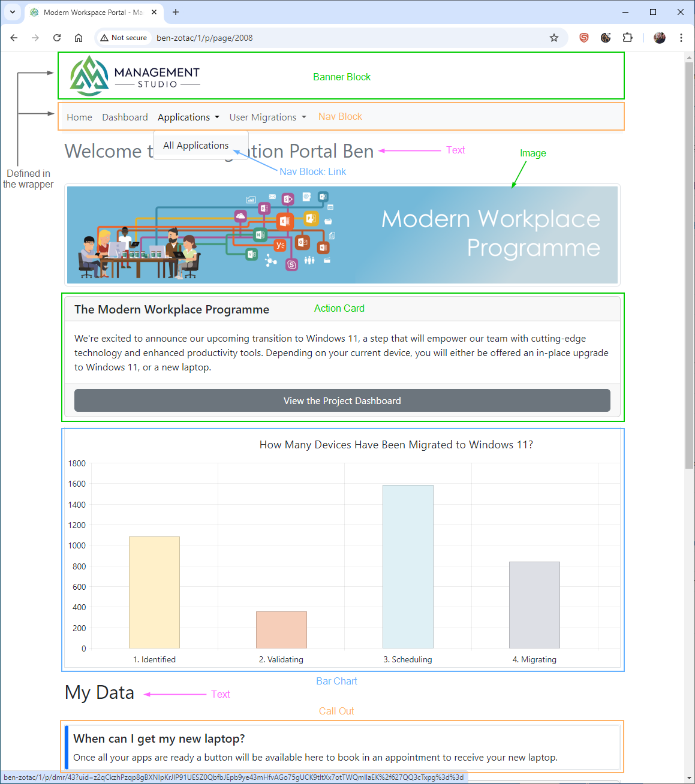
Task: Click the '1. Identified' axis label
Action: [x=154, y=659]
